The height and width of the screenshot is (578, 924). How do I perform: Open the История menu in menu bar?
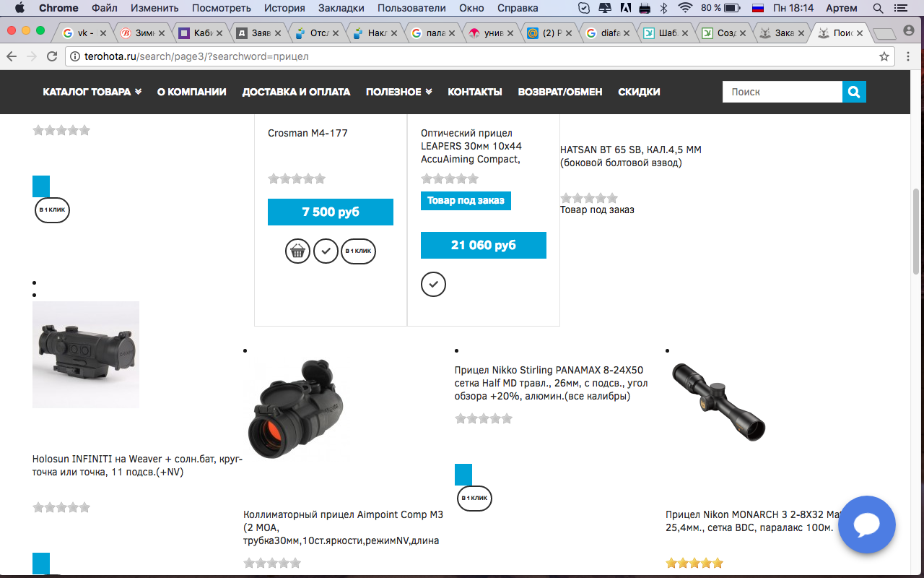[x=284, y=8]
